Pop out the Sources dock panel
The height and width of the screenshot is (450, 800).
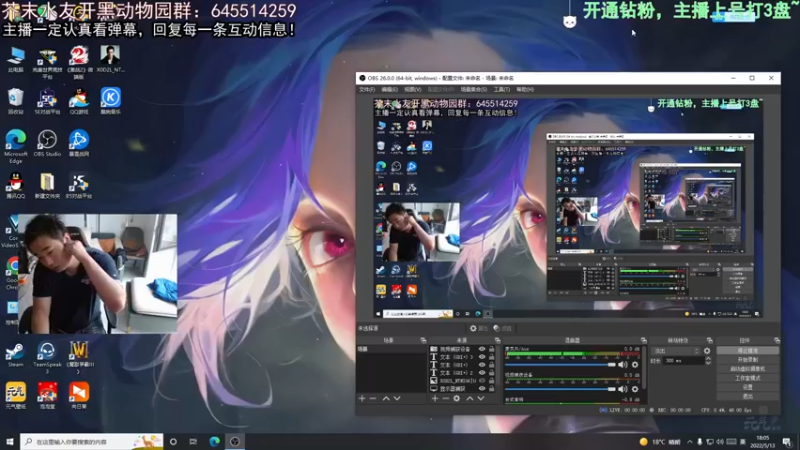coord(497,340)
